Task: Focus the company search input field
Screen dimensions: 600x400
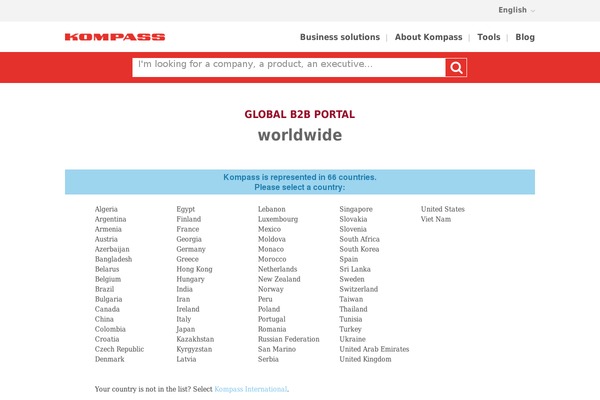Action: 289,67
